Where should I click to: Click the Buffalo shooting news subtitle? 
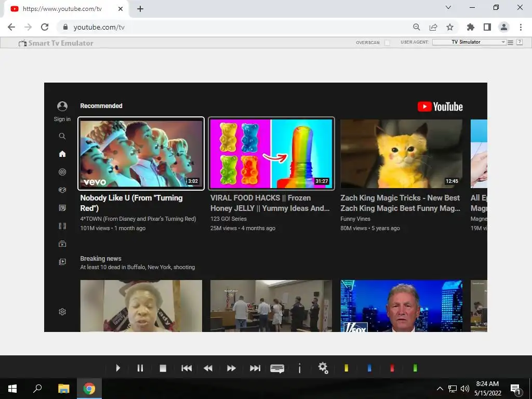(x=137, y=268)
